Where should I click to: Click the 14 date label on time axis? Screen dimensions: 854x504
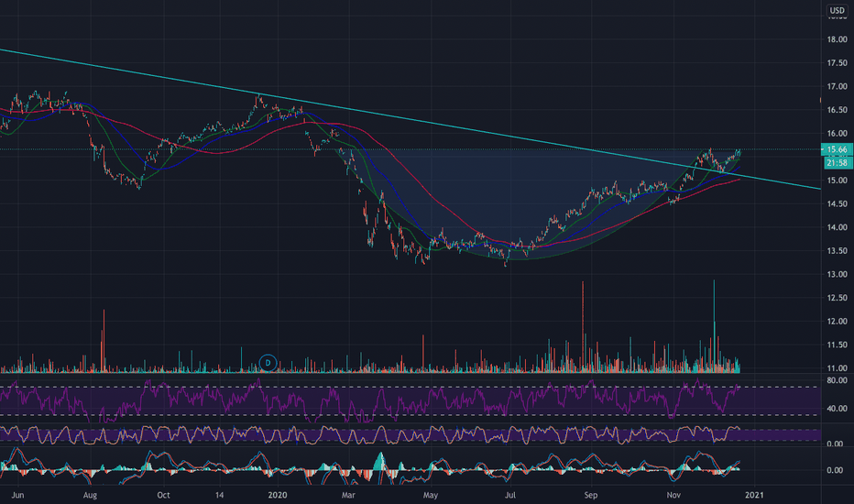220,495
